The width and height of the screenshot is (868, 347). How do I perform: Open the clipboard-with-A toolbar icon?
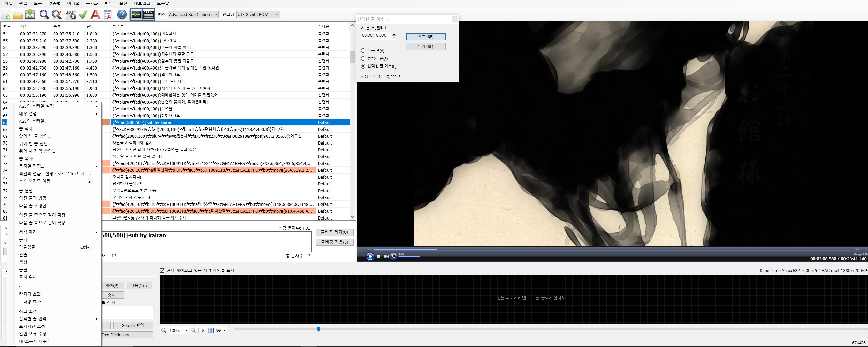(x=108, y=15)
